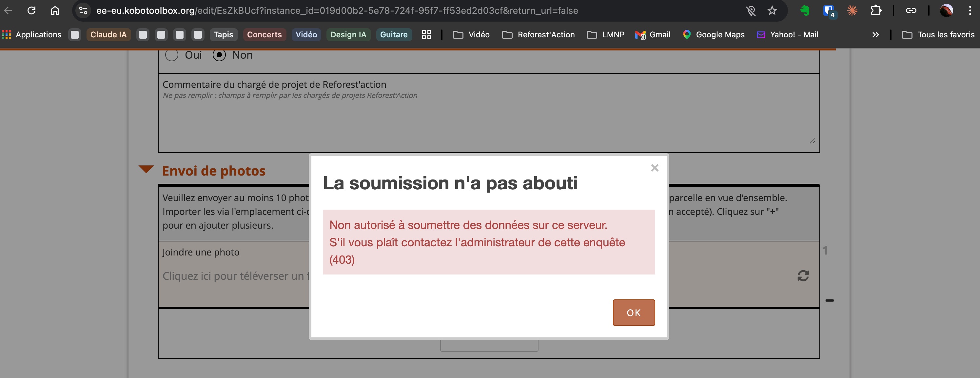Close the error dialog with the X
Viewport: 980px width, 378px height.
pos(654,168)
